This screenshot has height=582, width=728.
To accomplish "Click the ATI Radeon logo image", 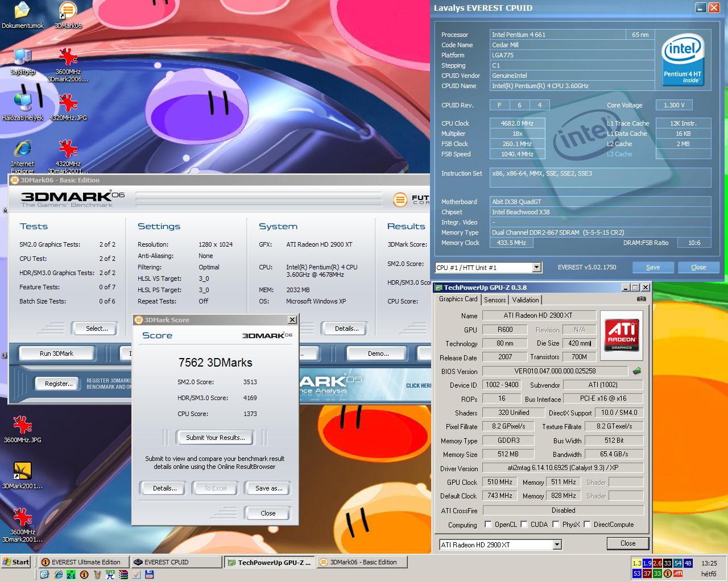I will tap(622, 335).
